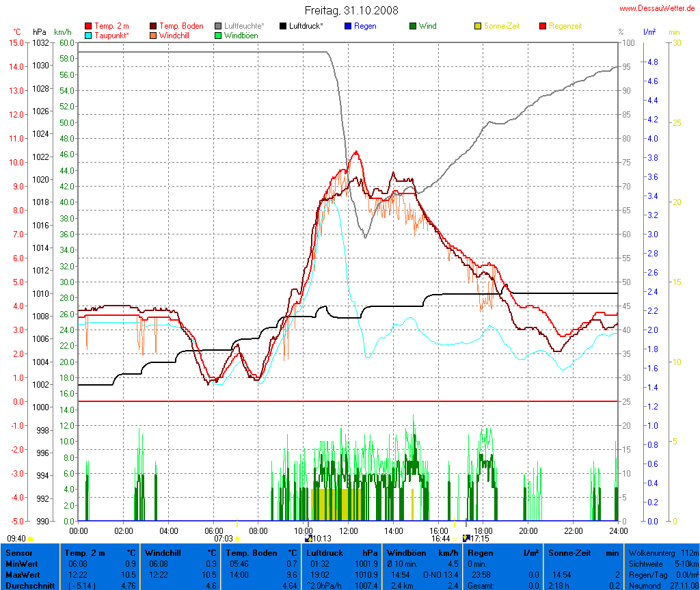The image size is (700, 590).
Task: Open the www.DessauWetter.de link
Action: coord(658,8)
